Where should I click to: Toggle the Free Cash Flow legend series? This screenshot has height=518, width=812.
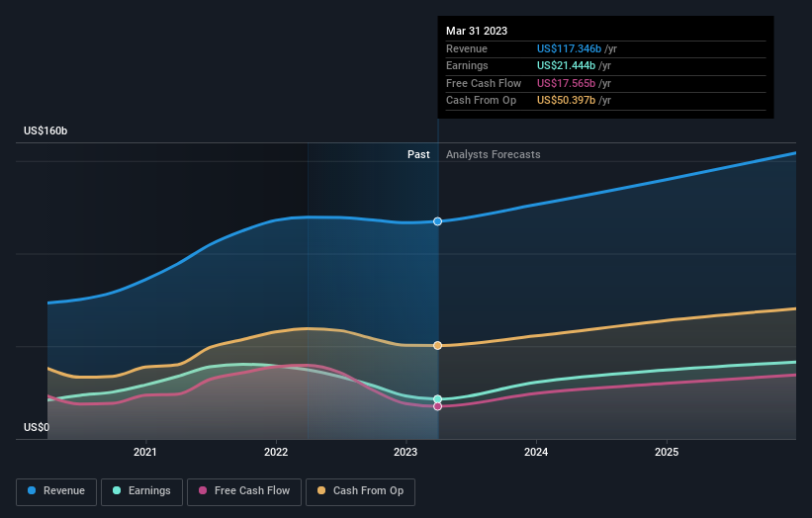coord(244,491)
